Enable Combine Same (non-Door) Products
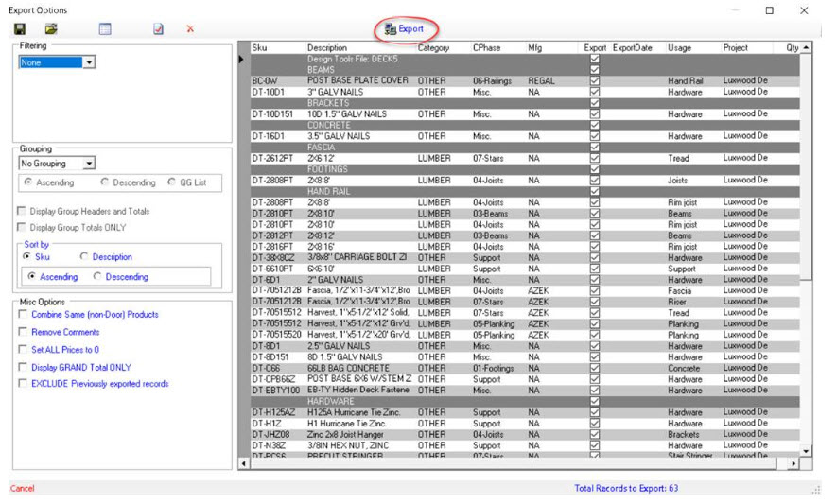The width and height of the screenshot is (837, 504). point(23,315)
